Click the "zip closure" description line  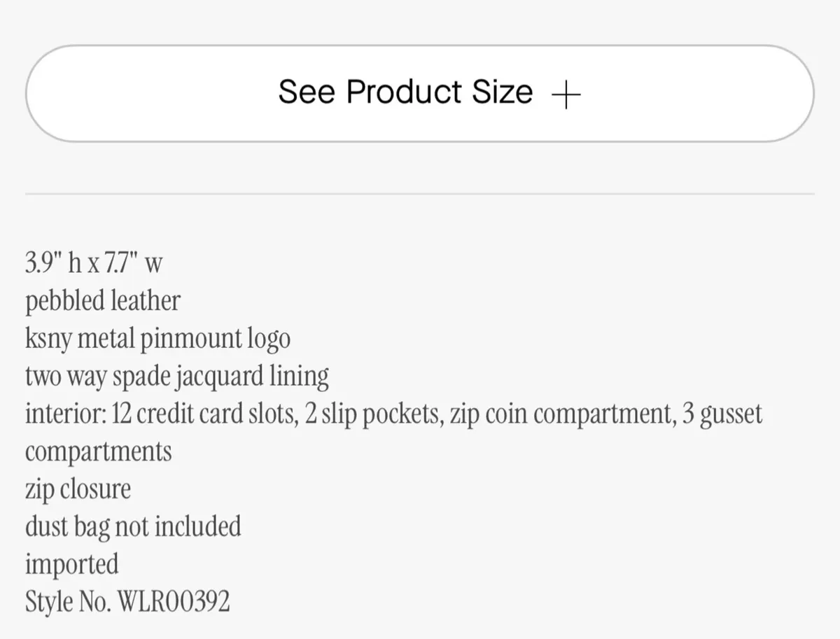[78, 489]
